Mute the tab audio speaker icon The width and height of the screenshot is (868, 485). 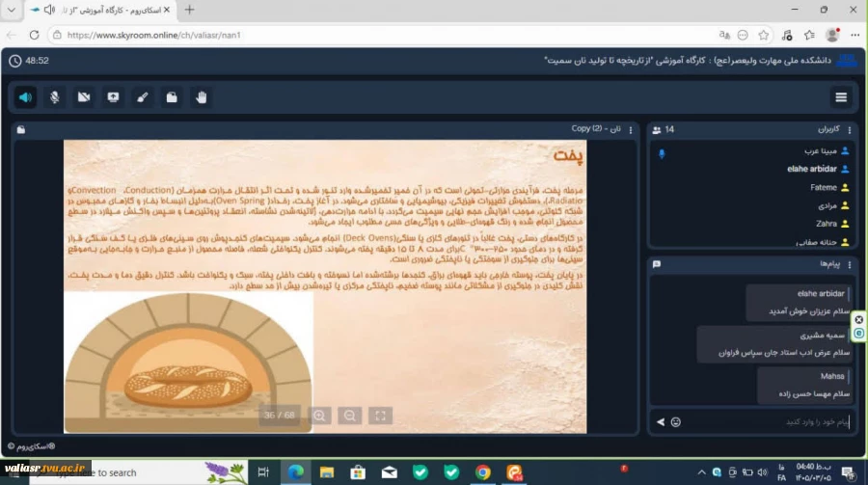point(49,10)
